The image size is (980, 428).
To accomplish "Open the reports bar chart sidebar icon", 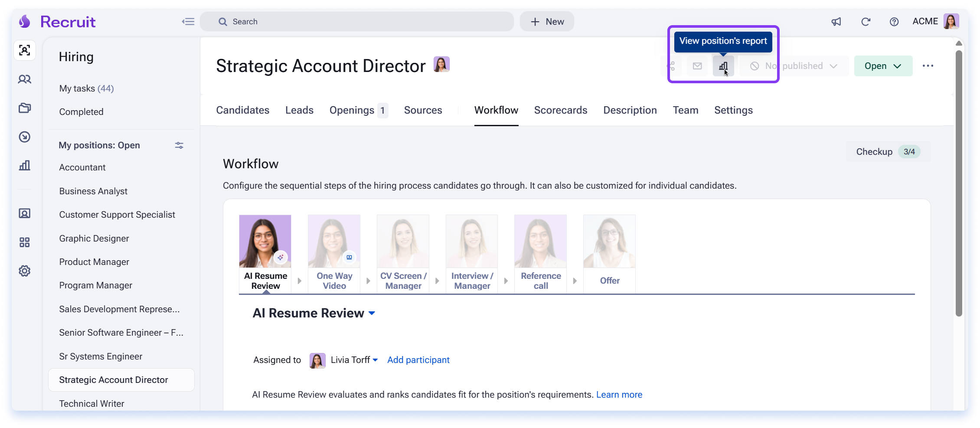I will 25,165.
